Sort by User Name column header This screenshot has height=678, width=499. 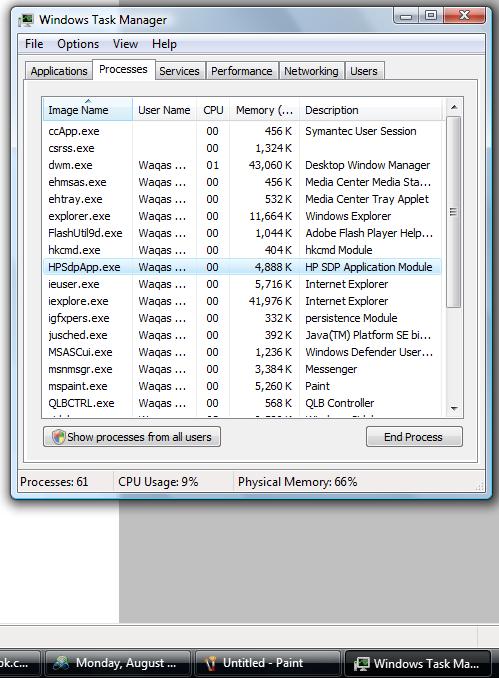point(164,110)
